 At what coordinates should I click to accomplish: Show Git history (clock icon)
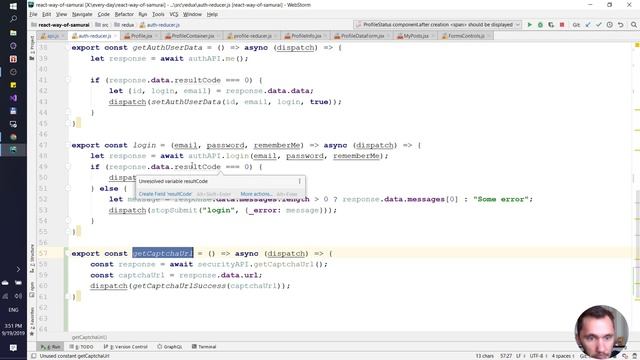[x=609, y=25]
